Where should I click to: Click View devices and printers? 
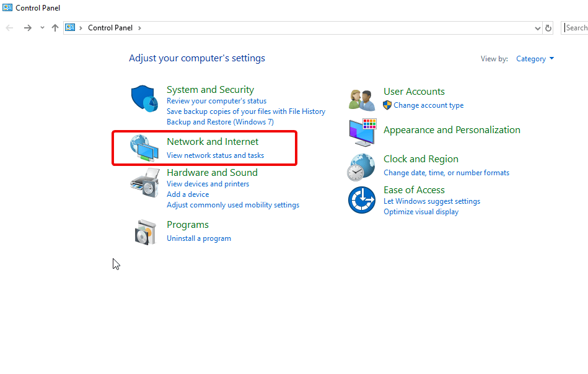[208, 184]
